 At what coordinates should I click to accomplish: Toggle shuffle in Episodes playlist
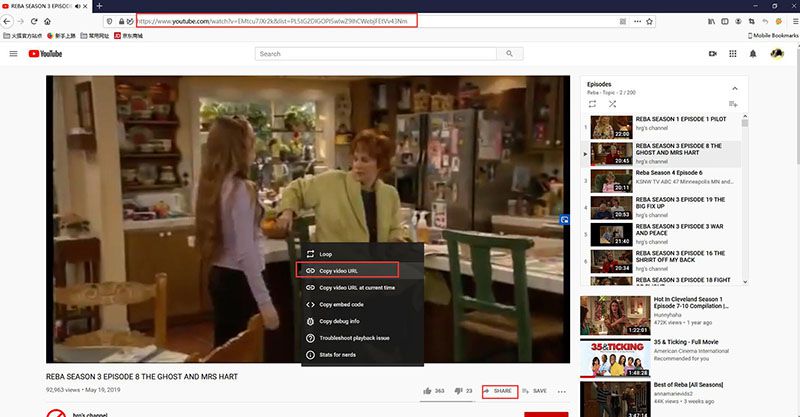(612, 104)
